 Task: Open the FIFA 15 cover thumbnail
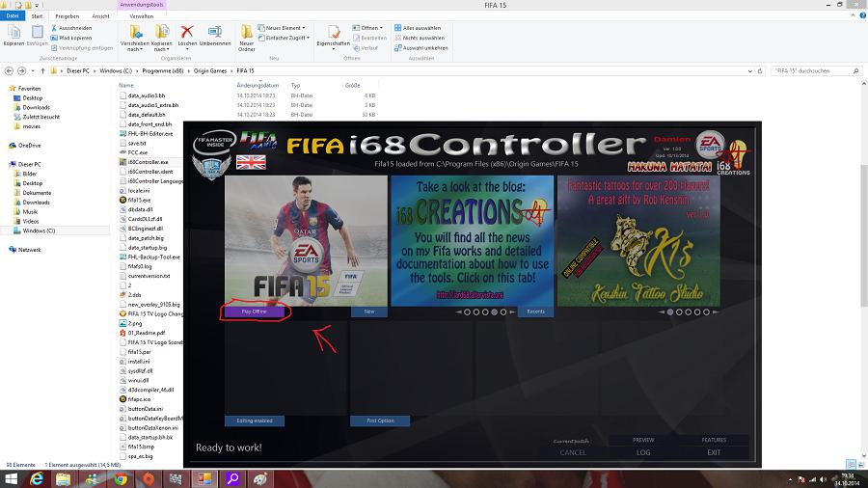click(306, 241)
